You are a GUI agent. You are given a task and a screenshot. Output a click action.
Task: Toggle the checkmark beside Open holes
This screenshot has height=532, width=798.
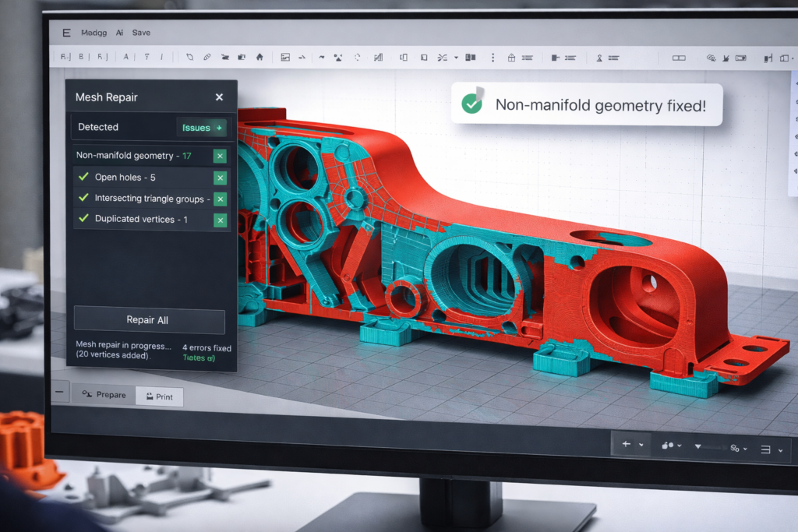coord(83,177)
